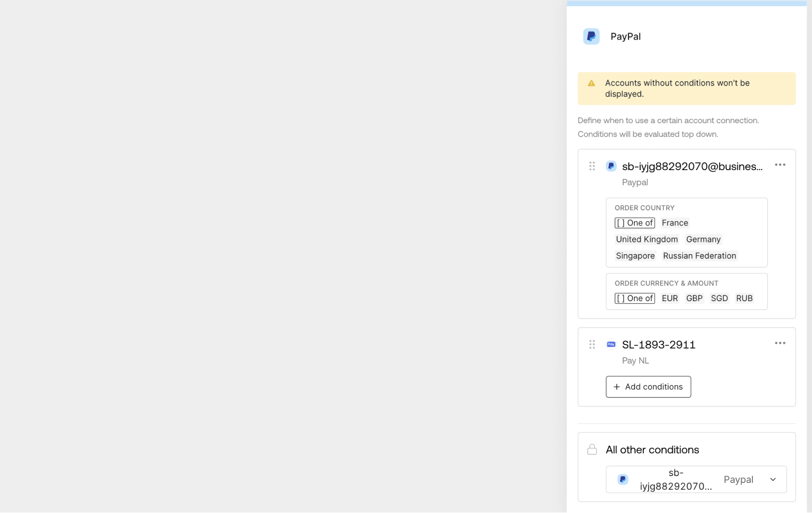Click the All other conditions heading
The width and height of the screenshot is (812, 513).
(x=652, y=450)
